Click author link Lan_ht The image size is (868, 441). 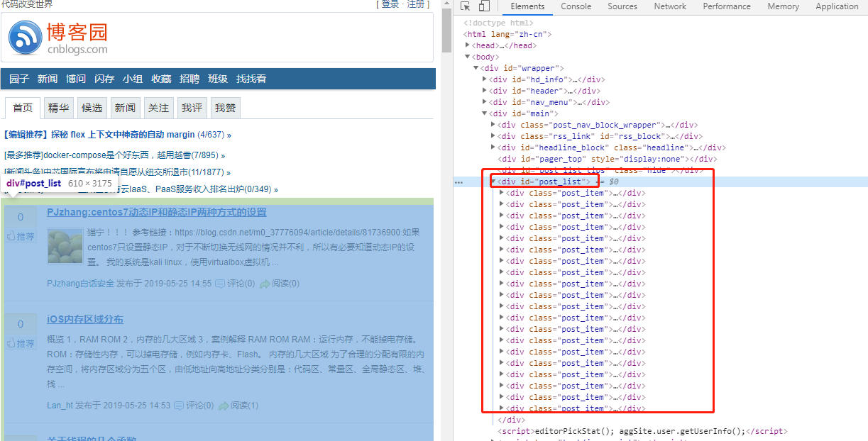pyautogui.click(x=60, y=406)
